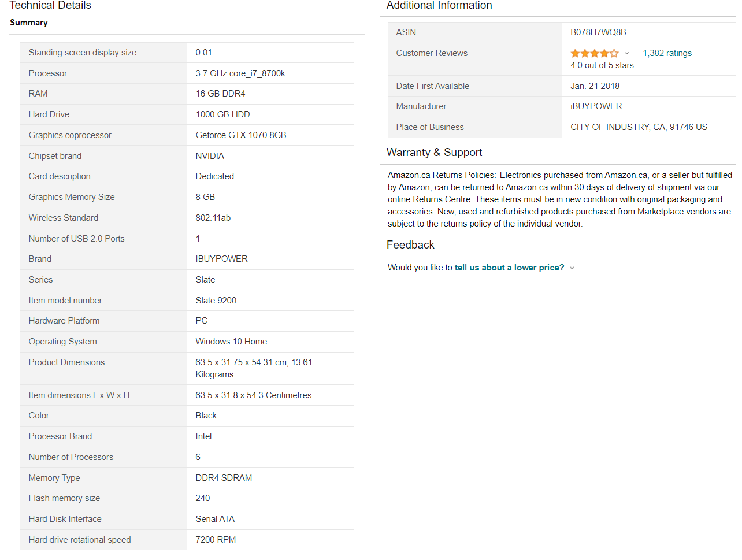
Task: Click the 'Hard drive rotational speed' label
Action: point(80,540)
